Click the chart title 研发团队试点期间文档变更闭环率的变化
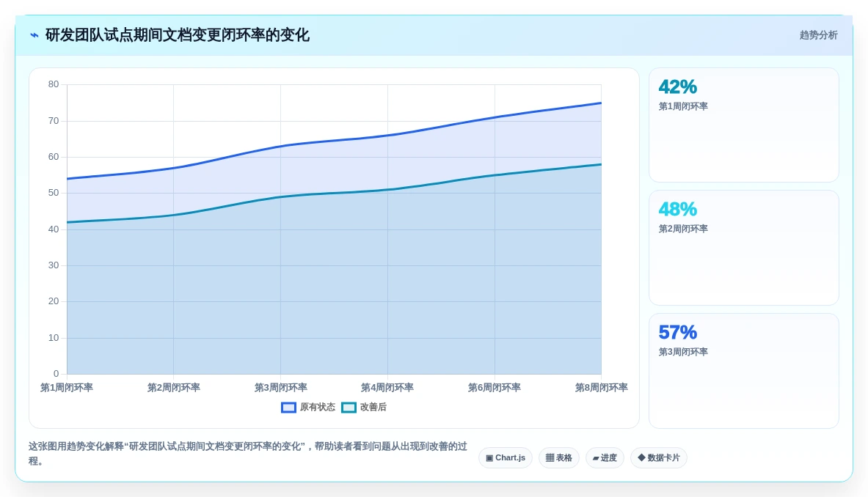Viewport: 868px width, 497px height. coord(177,35)
